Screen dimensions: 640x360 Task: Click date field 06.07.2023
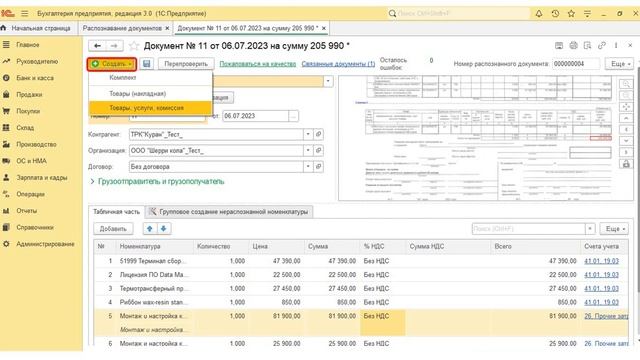coord(256,116)
